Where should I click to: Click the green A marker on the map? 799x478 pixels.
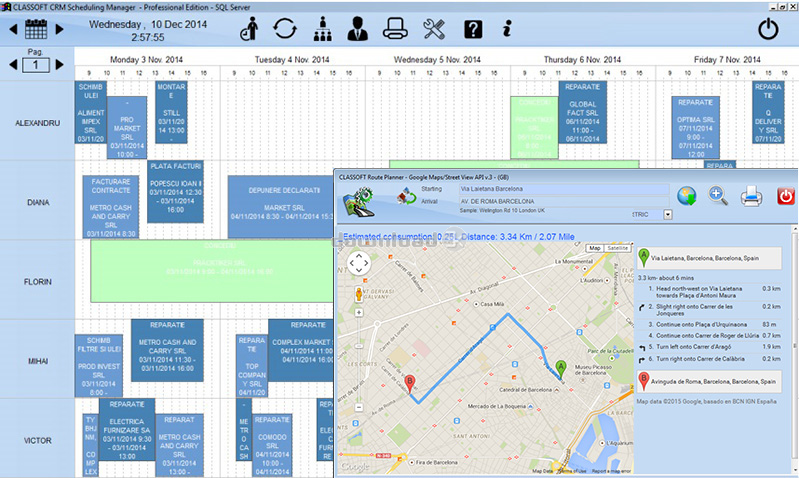[x=561, y=368]
